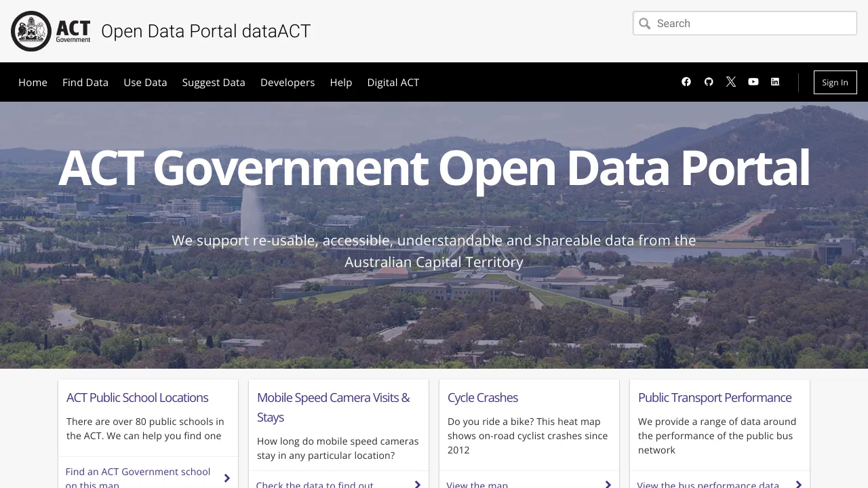The height and width of the screenshot is (488, 868).
Task: Open the Use Data menu item
Action: tap(145, 83)
